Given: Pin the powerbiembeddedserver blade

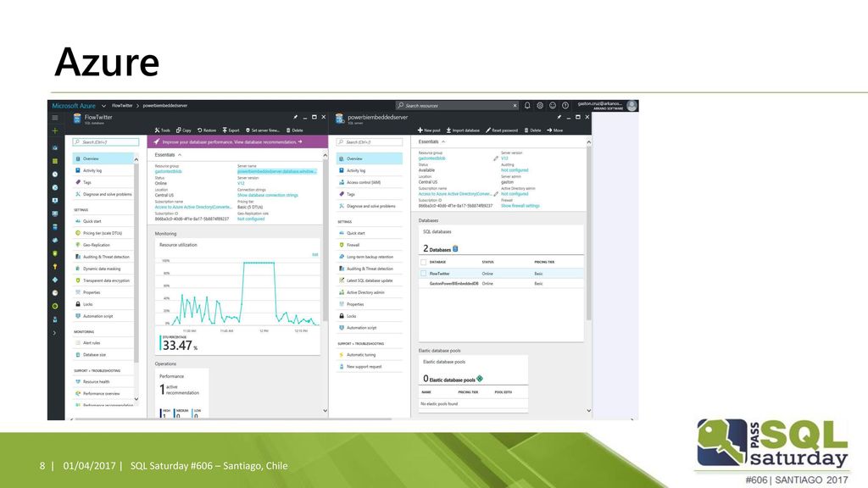Looking at the screenshot, I should click(x=559, y=117).
